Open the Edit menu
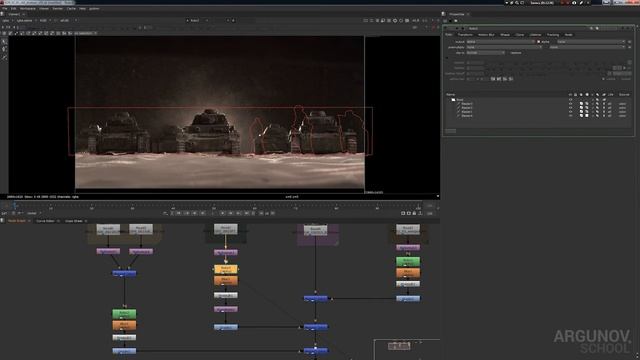This screenshot has width=640, height=360. (13, 9)
